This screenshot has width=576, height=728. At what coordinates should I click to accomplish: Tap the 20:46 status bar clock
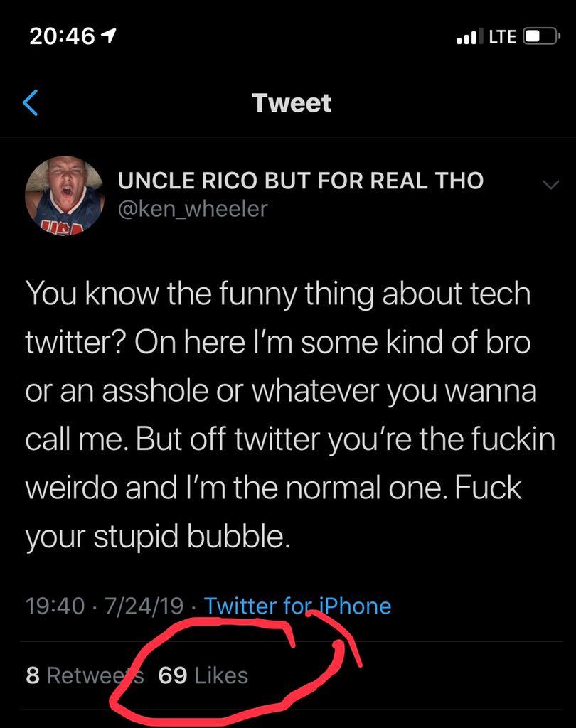(x=62, y=37)
